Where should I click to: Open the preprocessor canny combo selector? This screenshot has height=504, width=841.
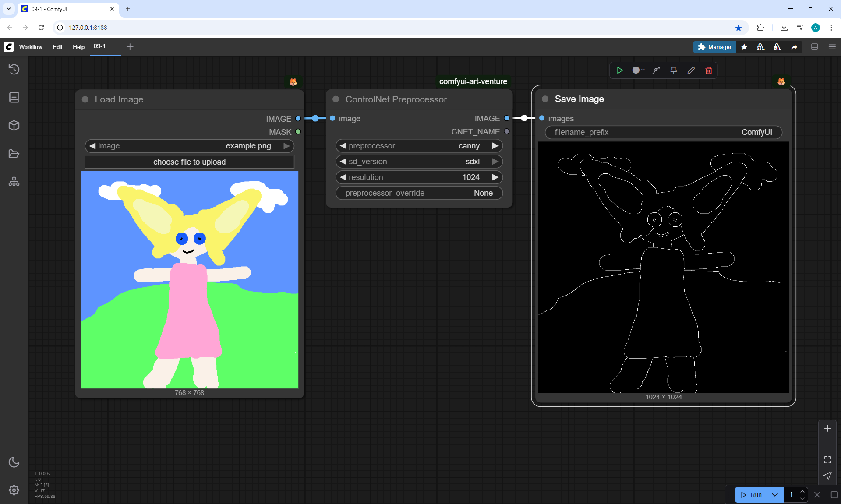pos(419,146)
